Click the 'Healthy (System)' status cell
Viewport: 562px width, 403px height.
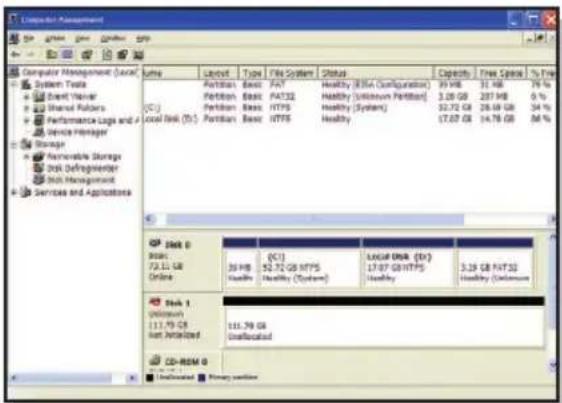pyautogui.click(x=354, y=107)
